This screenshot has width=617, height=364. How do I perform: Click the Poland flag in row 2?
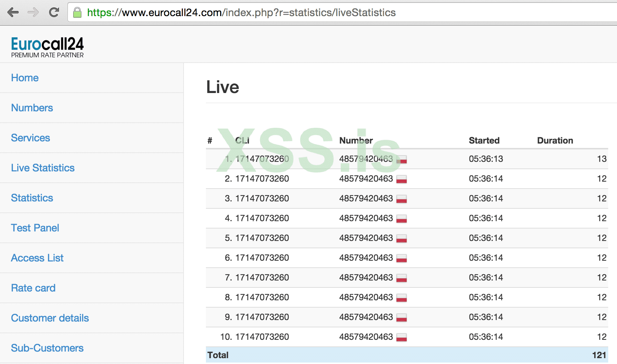[402, 179]
